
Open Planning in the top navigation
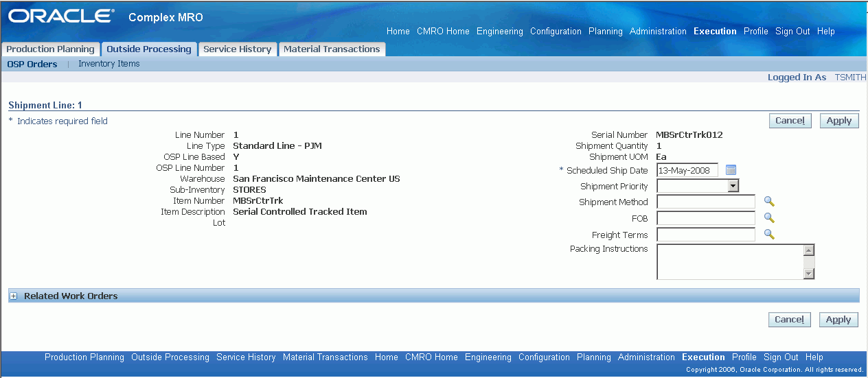[606, 32]
